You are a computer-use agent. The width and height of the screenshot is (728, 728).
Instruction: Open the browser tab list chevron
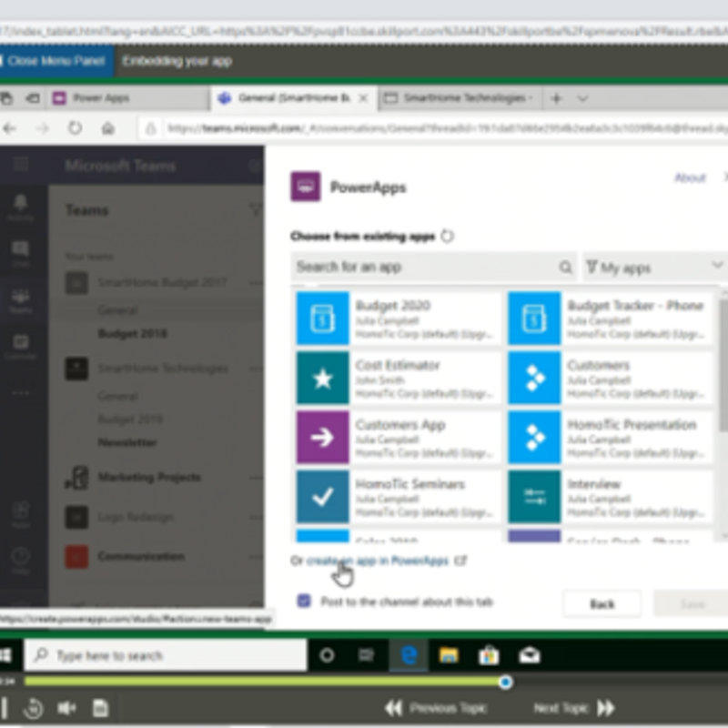tap(583, 98)
